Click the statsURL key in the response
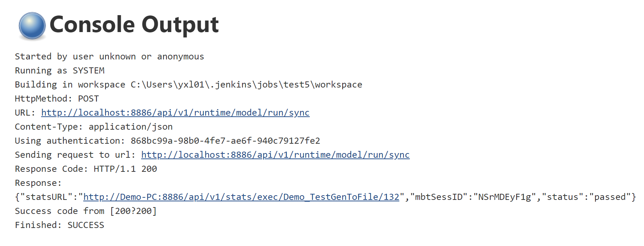 (46, 197)
